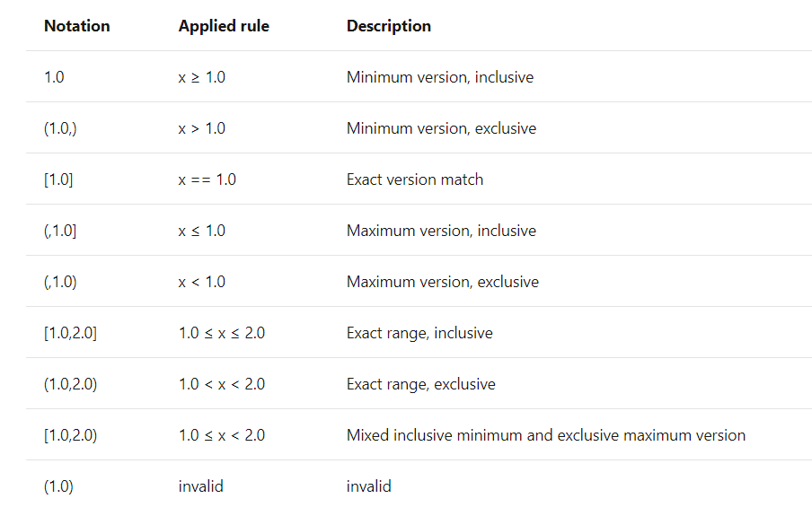Screen dimensions: 812x516
Task: Click the Applied rule column header
Action: point(224,26)
